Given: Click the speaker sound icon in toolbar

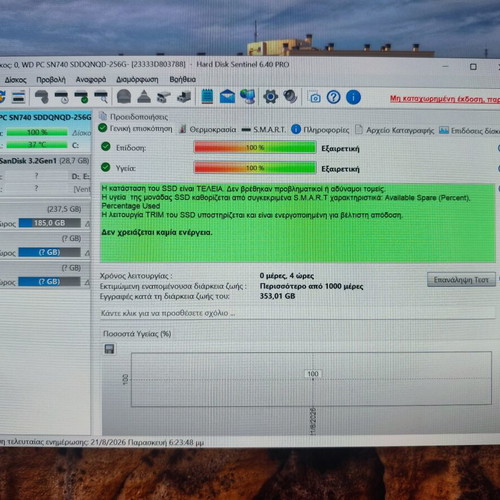Looking at the screenshot, I should [x=290, y=97].
